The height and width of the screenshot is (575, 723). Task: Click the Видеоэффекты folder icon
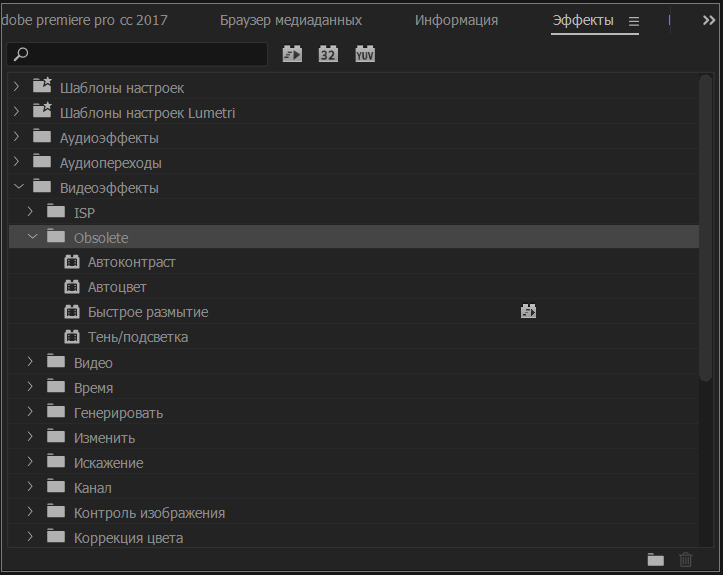coord(42,186)
